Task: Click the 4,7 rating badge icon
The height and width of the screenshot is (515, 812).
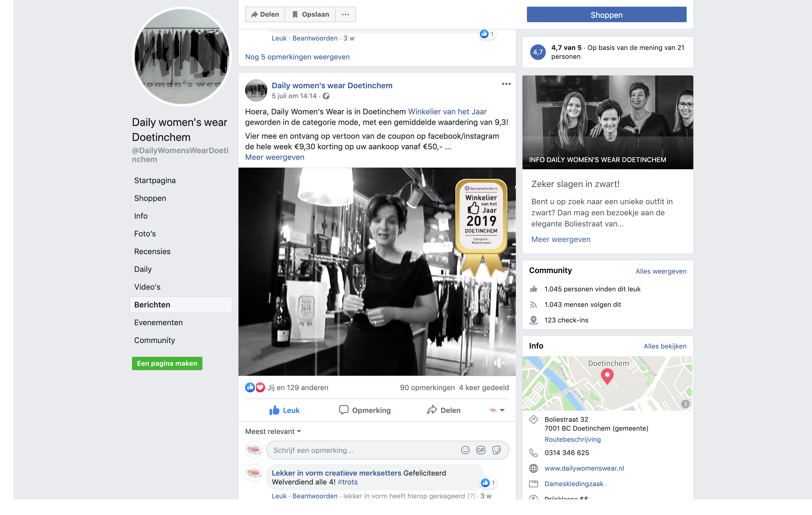Action: [x=537, y=52]
